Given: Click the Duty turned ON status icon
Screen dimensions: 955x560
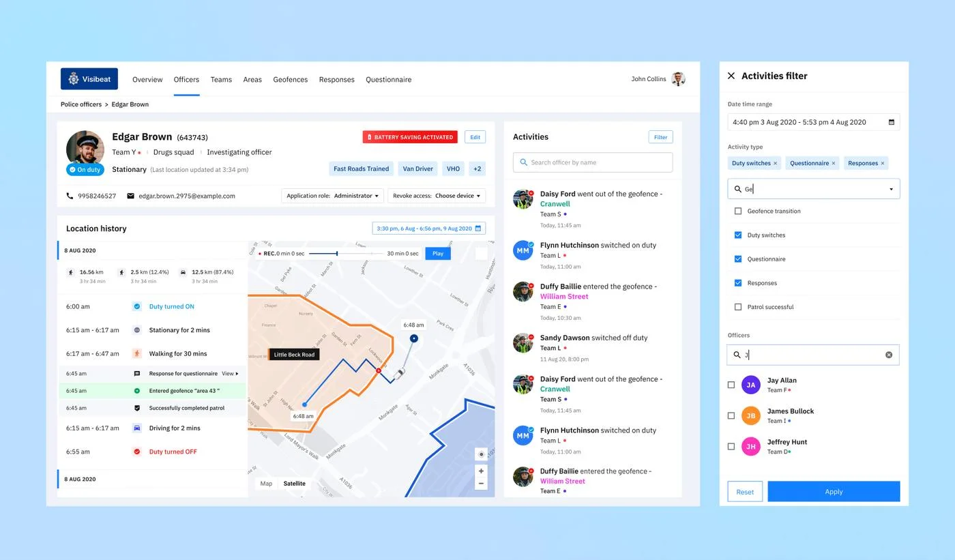Looking at the screenshot, I should (x=137, y=307).
